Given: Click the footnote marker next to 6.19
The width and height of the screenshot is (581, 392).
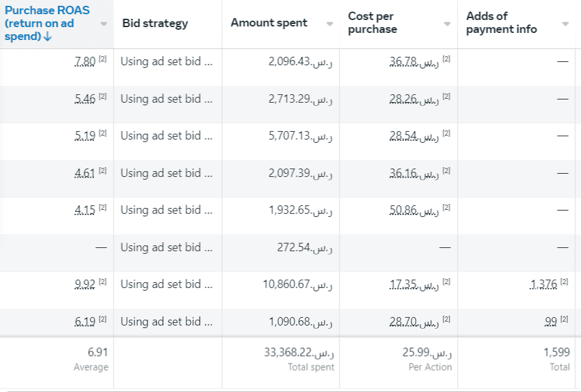Looking at the screenshot, I should (103, 320).
